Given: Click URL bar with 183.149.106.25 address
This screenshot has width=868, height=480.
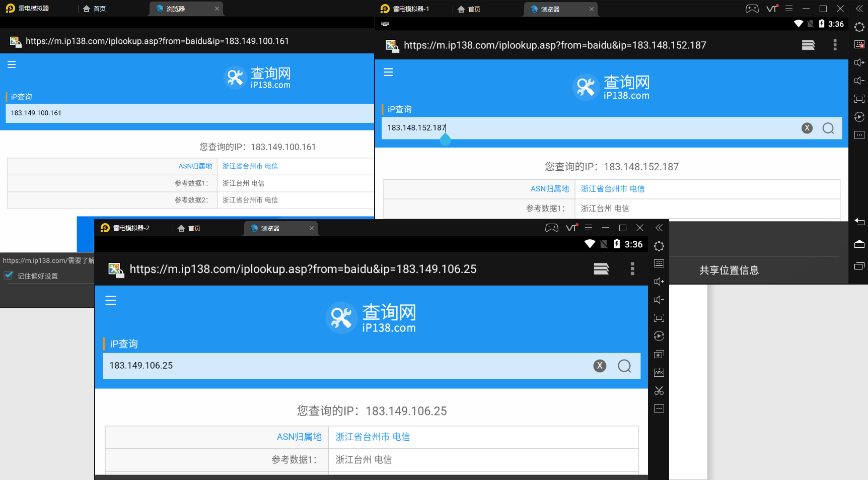Looking at the screenshot, I should (303, 269).
